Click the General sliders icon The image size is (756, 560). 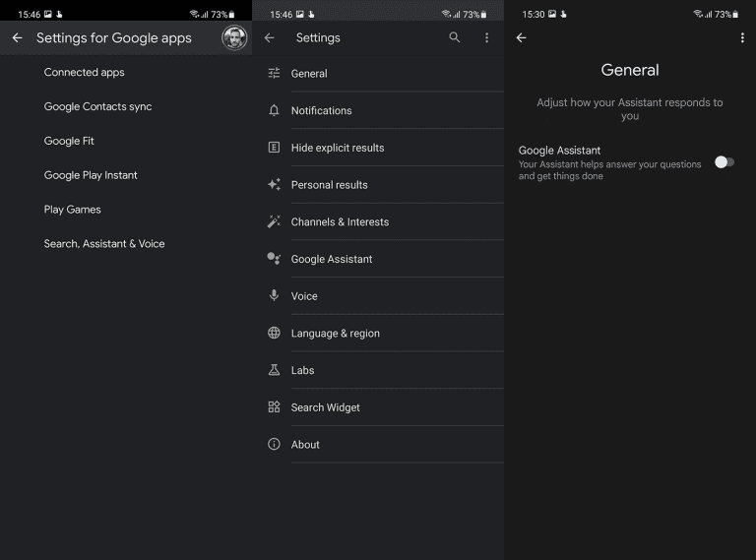274,73
